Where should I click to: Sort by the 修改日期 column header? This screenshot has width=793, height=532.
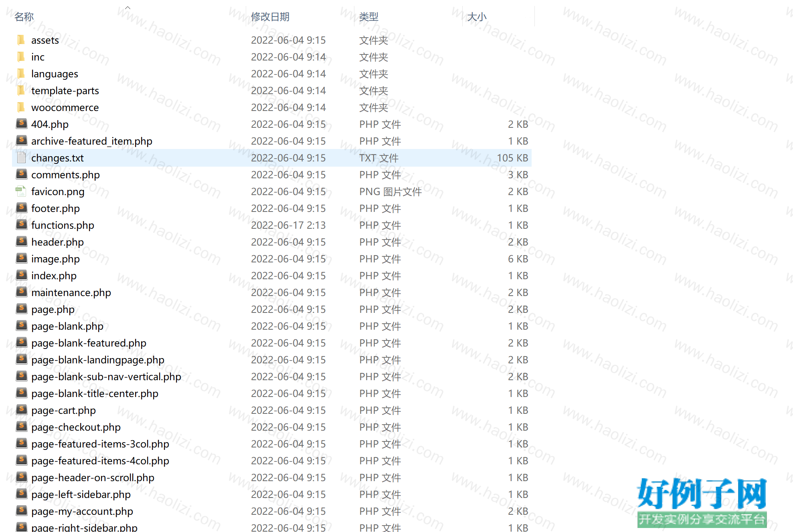pyautogui.click(x=270, y=17)
